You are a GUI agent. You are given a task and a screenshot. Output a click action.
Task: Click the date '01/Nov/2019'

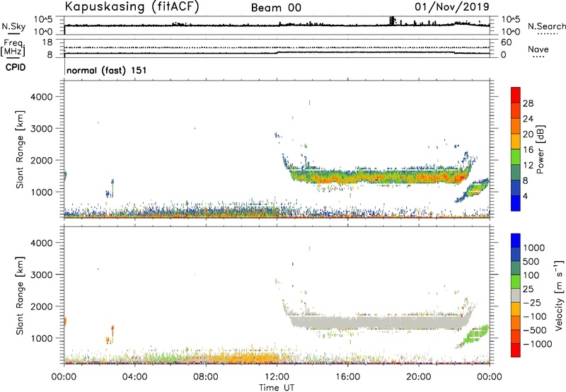452,7
